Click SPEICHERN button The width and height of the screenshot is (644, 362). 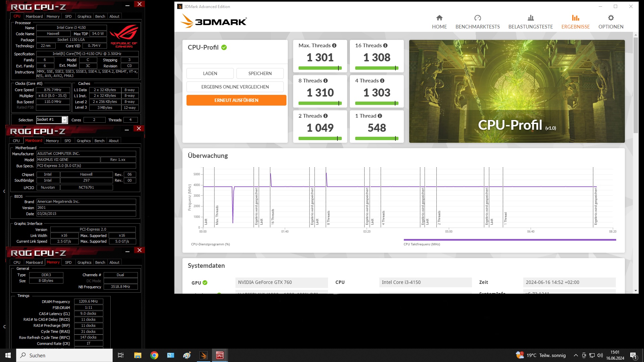point(260,73)
